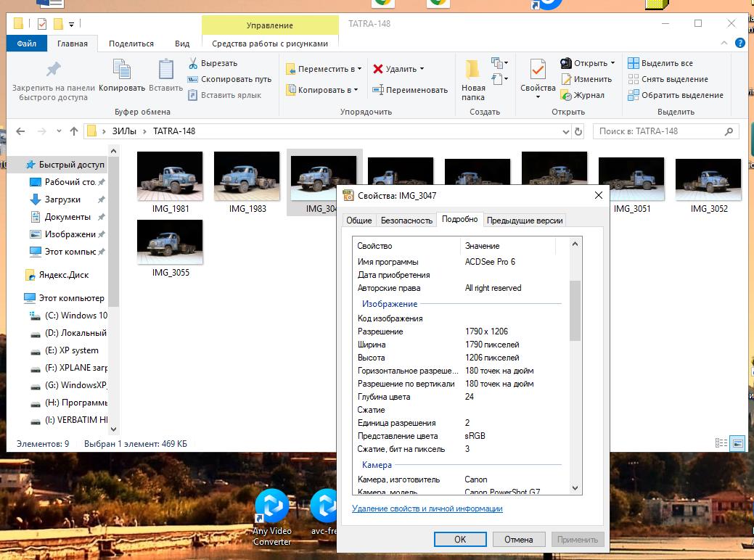Refresh the TATRA-148 folder view
754x560 pixels.
[578, 132]
